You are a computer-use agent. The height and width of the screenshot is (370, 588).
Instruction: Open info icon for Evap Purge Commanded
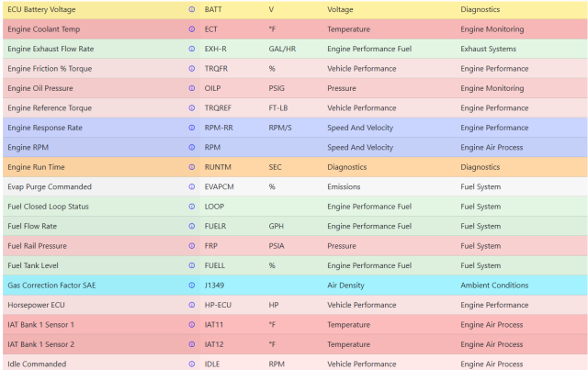tap(192, 186)
